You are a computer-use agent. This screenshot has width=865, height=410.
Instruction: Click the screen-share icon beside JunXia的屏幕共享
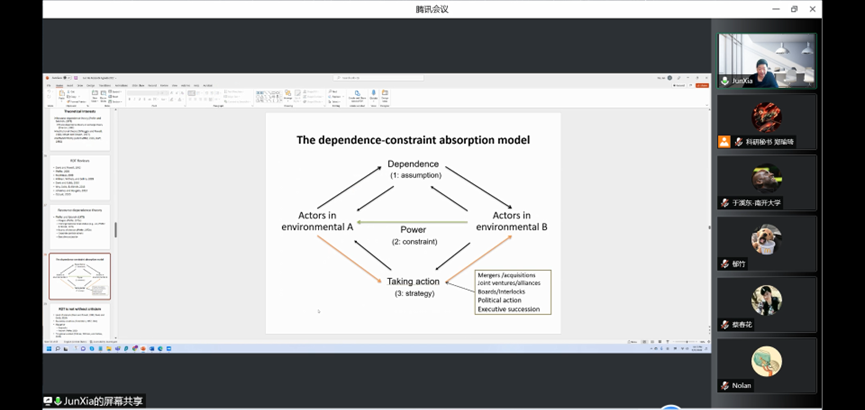[47, 401]
